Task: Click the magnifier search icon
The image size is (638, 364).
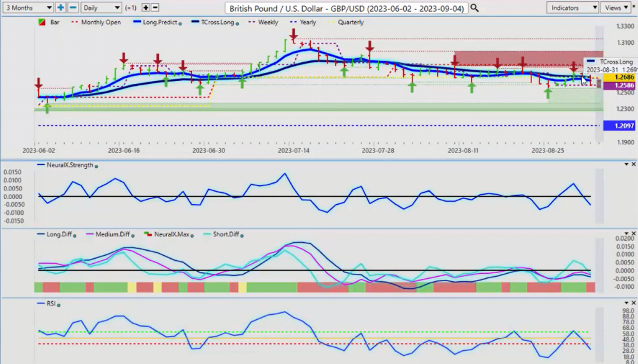Action: [474, 7]
